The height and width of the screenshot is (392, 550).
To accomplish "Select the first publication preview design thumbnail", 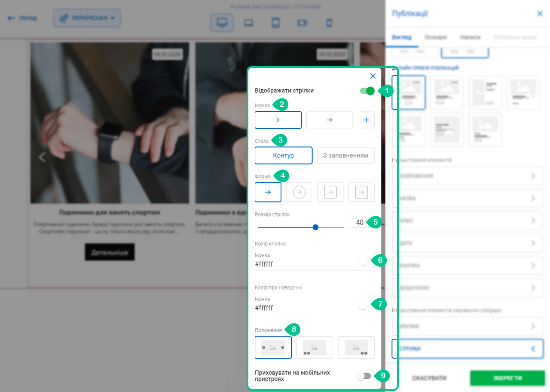I will coord(409,92).
